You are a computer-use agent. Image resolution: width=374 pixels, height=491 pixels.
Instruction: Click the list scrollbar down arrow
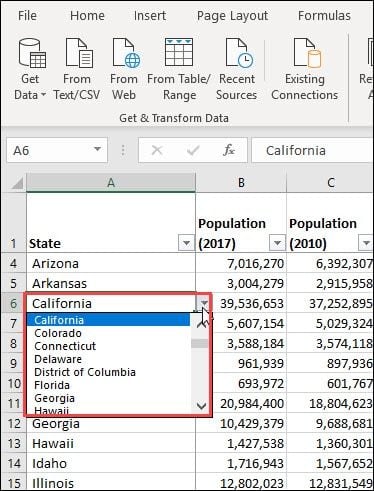click(x=201, y=406)
